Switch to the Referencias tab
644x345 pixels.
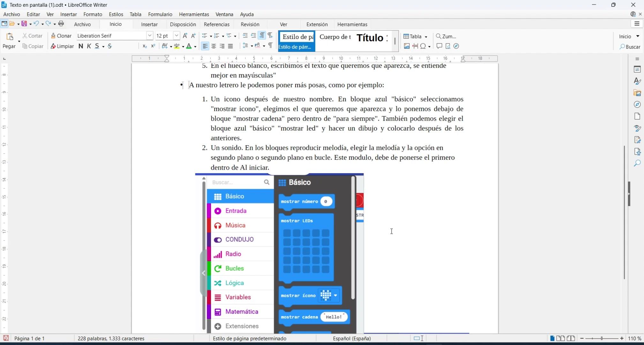pos(216,24)
